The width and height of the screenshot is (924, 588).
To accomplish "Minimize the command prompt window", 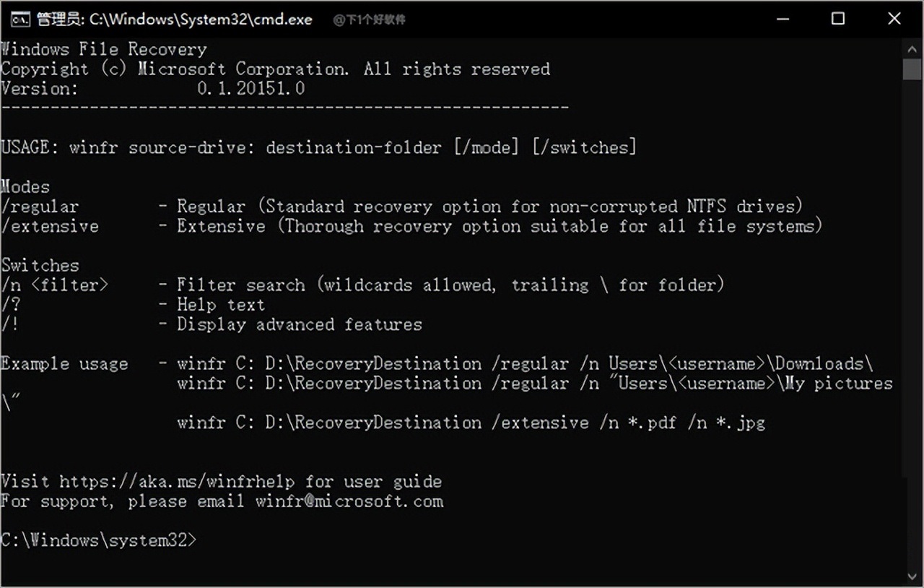I will [782, 20].
